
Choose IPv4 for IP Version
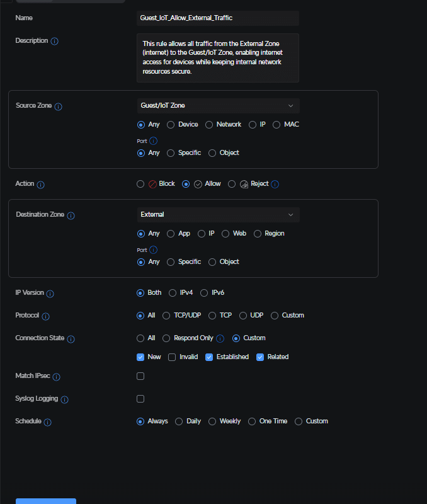click(173, 293)
